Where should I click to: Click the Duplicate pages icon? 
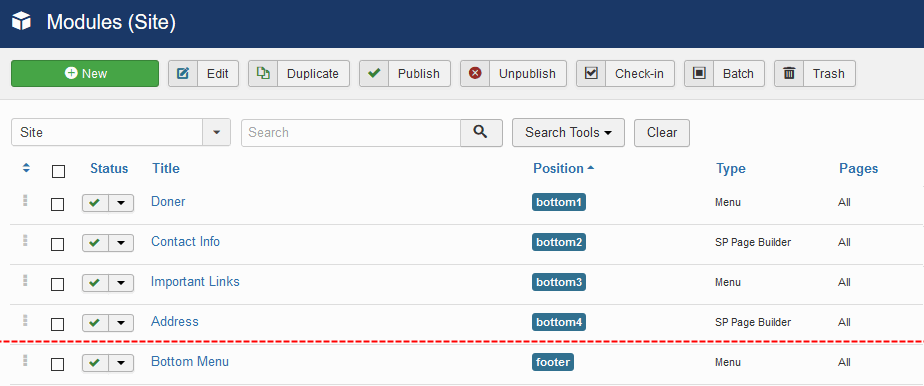[x=263, y=74]
